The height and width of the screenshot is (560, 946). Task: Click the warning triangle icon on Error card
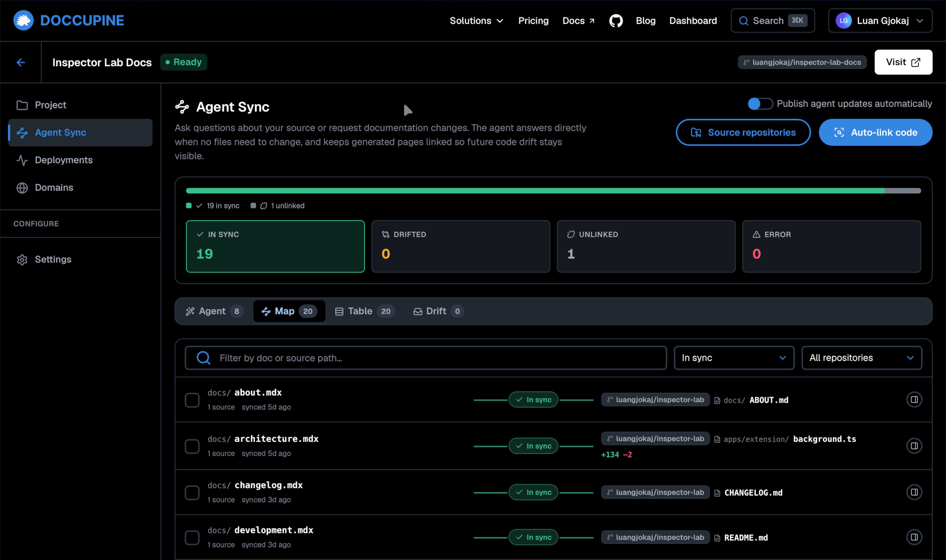(x=756, y=234)
